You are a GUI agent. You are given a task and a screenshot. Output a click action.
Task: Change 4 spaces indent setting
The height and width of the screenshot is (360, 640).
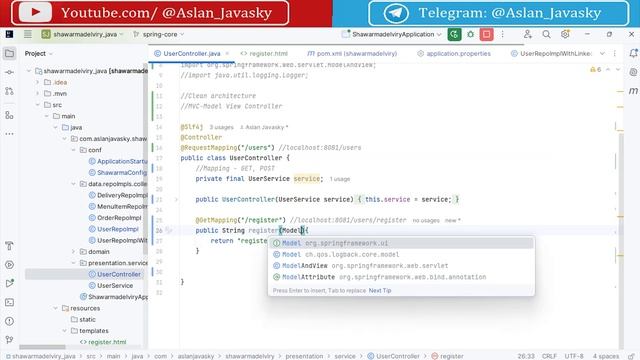coord(606,356)
